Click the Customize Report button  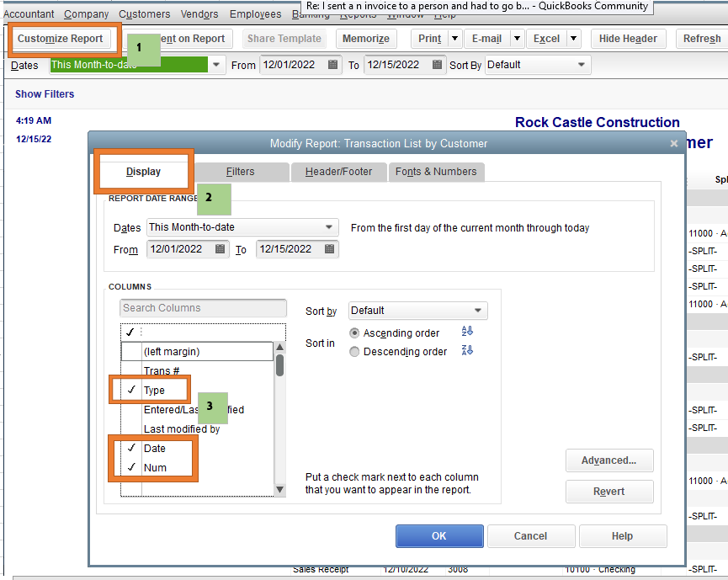click(60, 39)
